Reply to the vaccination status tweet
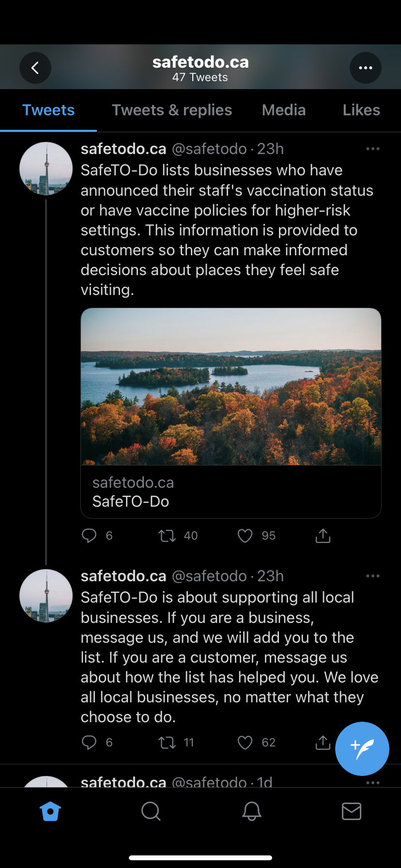The width and height of the screenshot is (401, 868). (x=89, y=536)
